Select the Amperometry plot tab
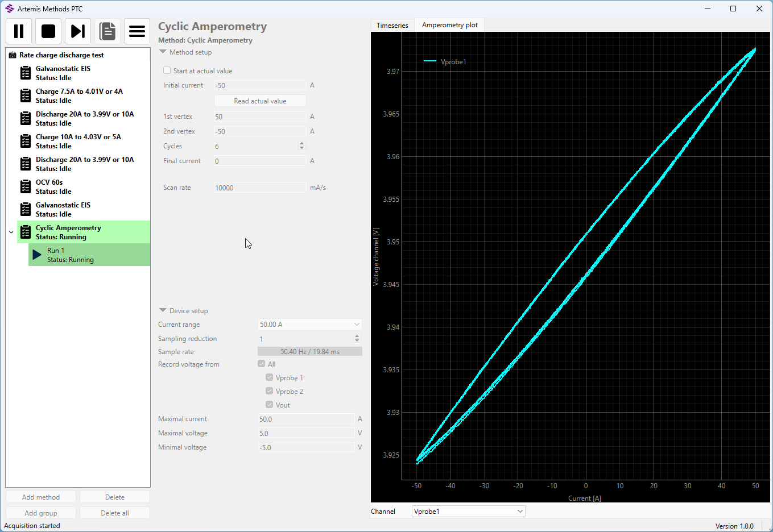Viewport: 773px width, 532px height. (449, 25)
